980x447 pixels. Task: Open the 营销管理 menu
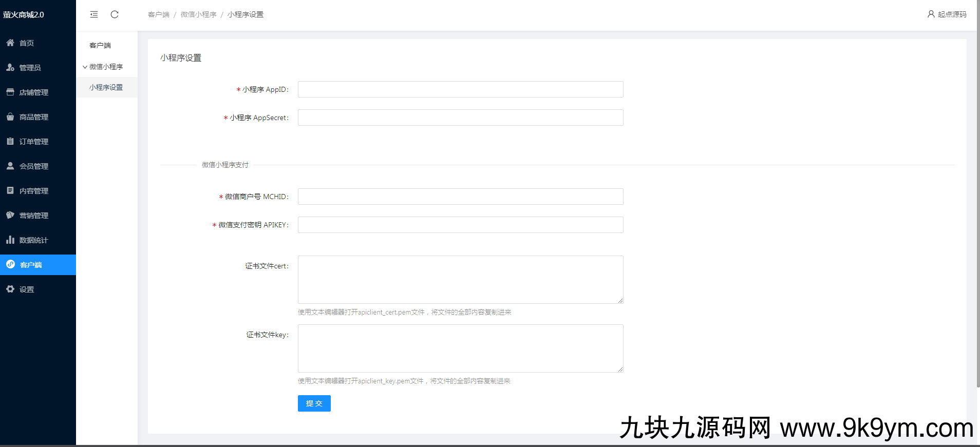[34, 216]
